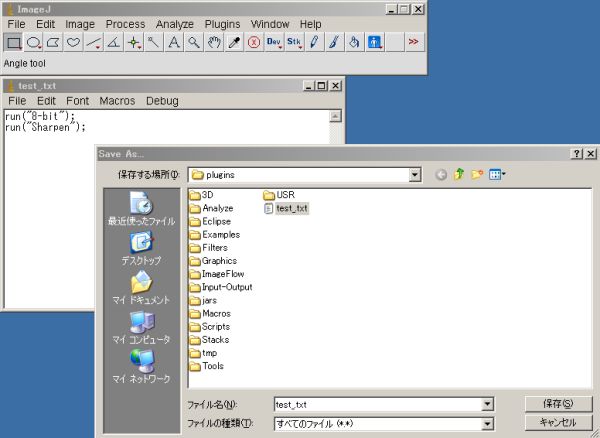The height and width of the screenshot is (438, 600).
Task: Select the Angle tool
Action: click(113, 42)
